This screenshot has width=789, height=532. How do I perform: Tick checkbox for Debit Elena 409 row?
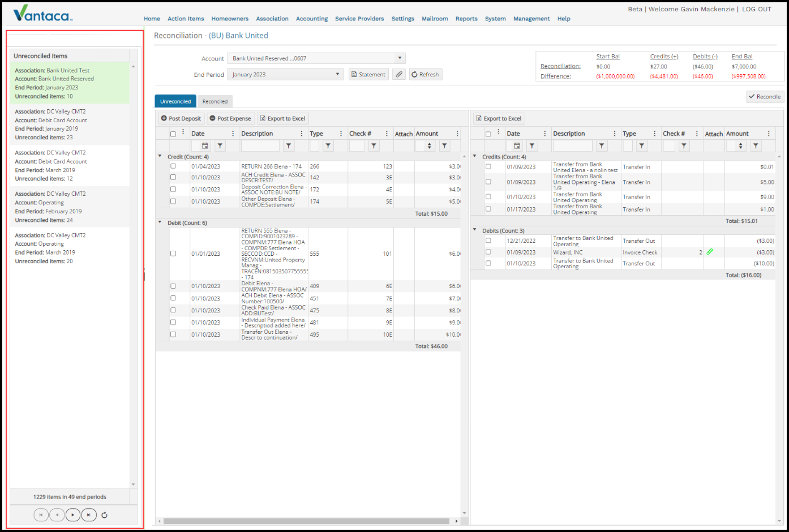point(173,286)
